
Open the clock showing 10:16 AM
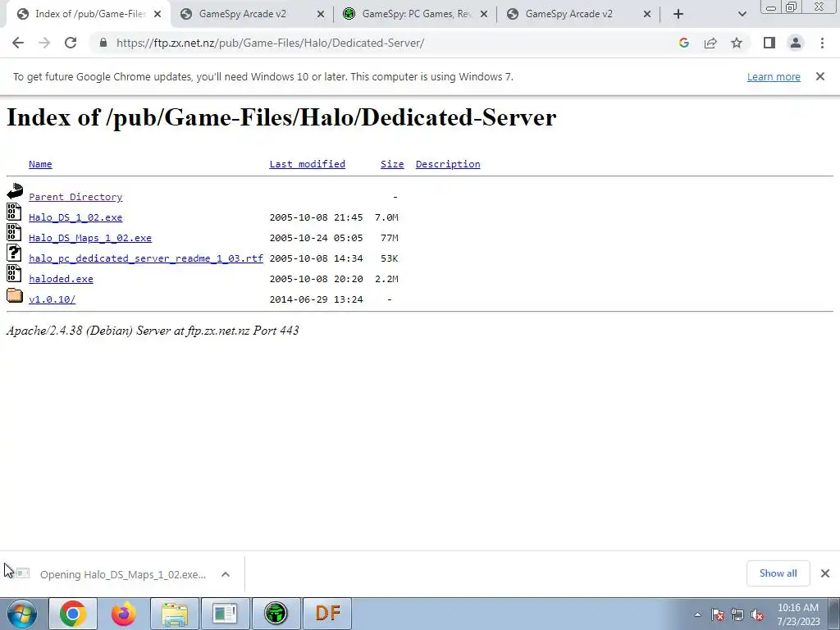tap(797, 614)
